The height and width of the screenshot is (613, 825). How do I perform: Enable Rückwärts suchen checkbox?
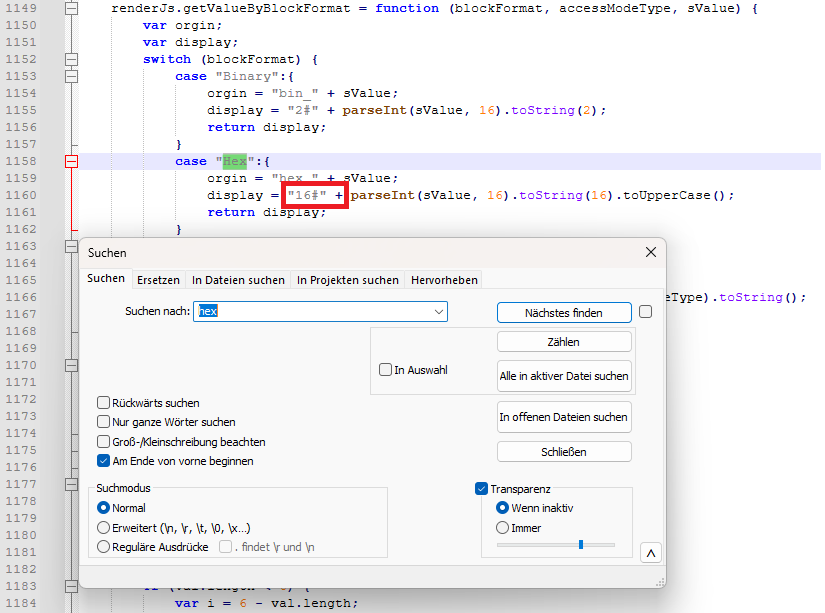tap(104, 403)
